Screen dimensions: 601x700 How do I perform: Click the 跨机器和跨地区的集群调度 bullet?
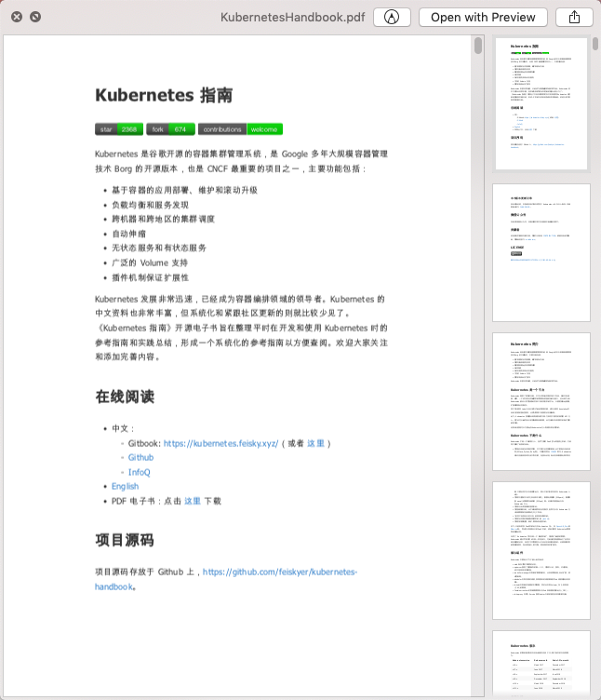(163, 219)
